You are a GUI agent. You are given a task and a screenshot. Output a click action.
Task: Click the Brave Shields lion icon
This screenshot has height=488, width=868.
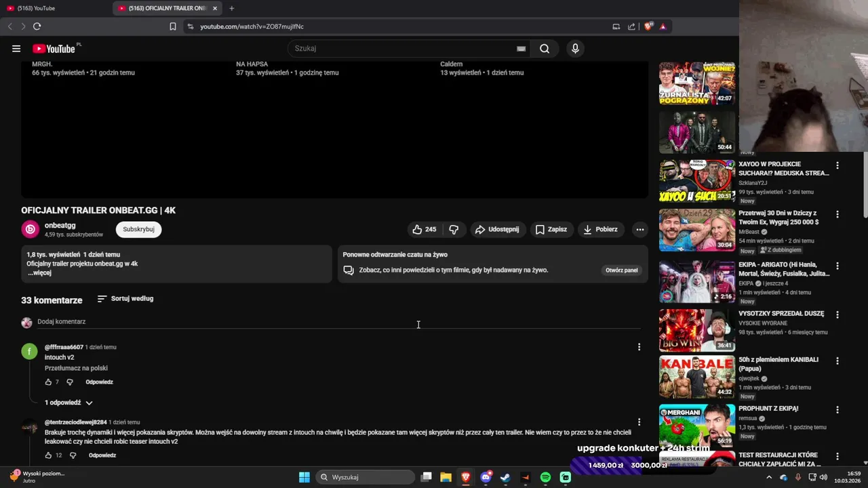click(648, 26)
